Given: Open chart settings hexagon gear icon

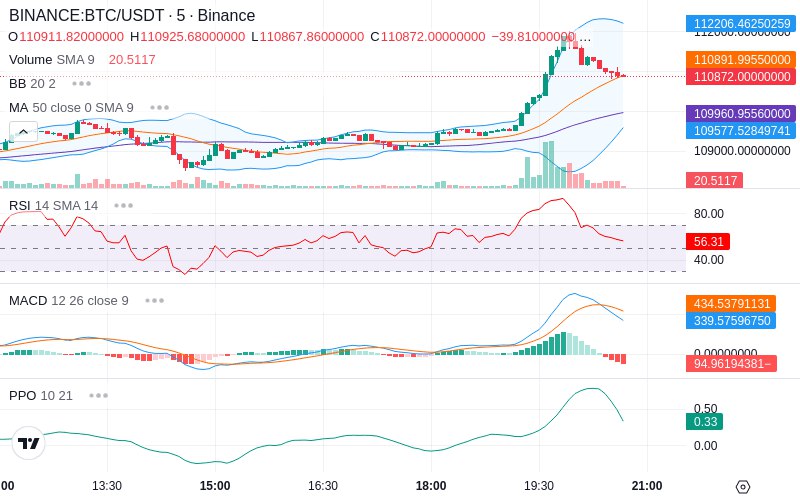Looking at the screenshot, I should point(743,487).
